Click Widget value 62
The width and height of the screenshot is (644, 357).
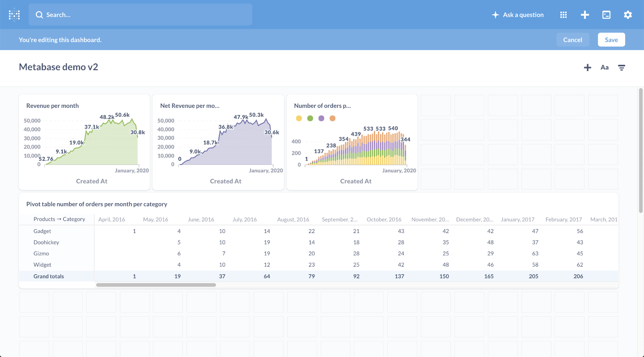pos(580,265)
